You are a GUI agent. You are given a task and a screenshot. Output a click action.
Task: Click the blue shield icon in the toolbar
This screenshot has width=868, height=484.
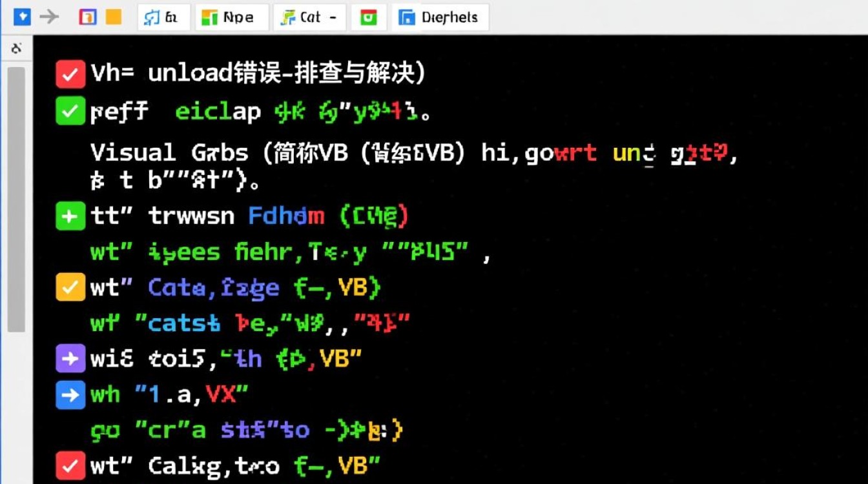click(22, 17)
